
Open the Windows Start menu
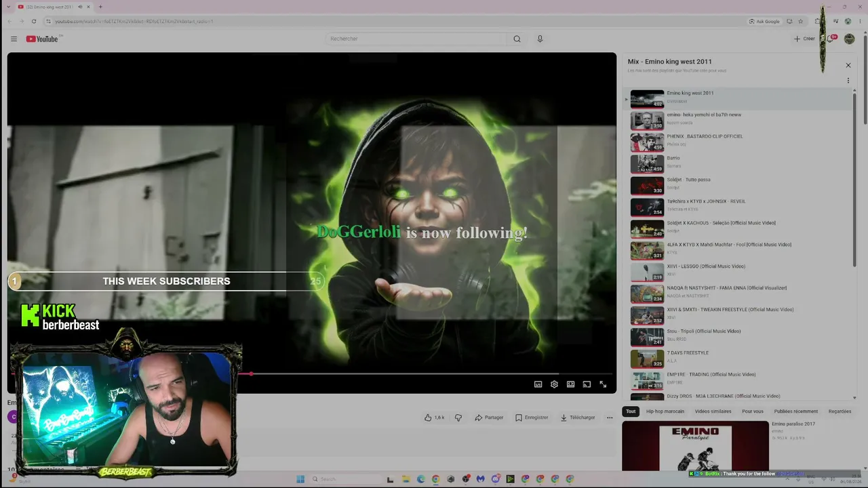pos(300,479)
